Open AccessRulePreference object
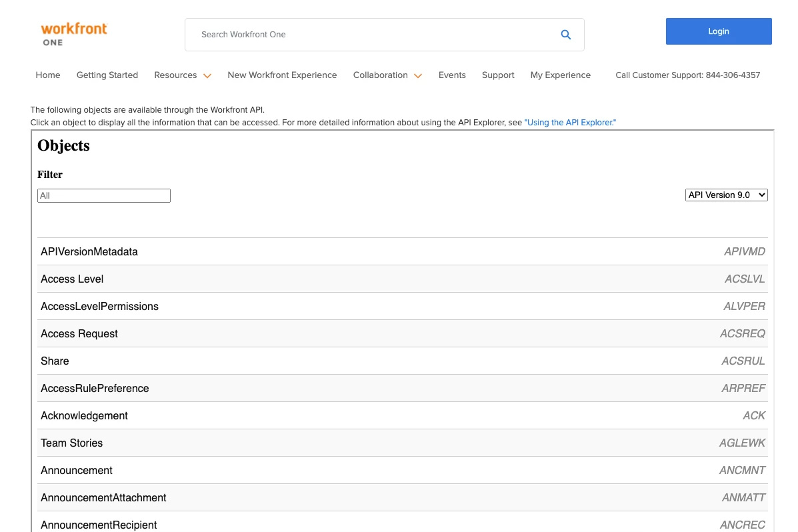 pos(402,389)
